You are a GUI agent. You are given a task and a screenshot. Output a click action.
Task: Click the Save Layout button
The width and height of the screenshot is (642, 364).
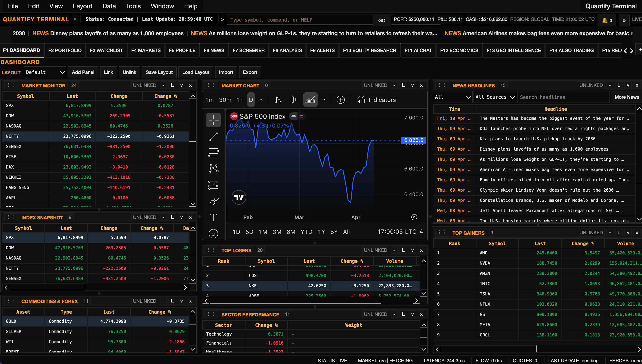click(x=159, y=72)
